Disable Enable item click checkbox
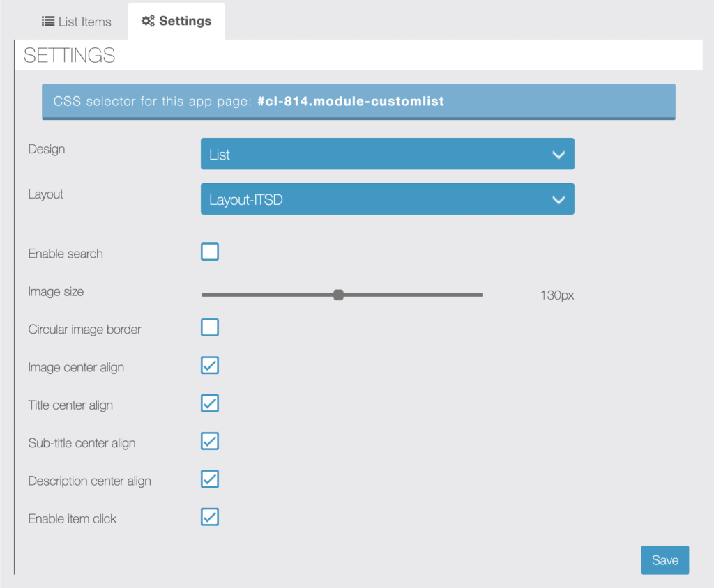The height and width of the screenshot is (588, 714). 210,517
